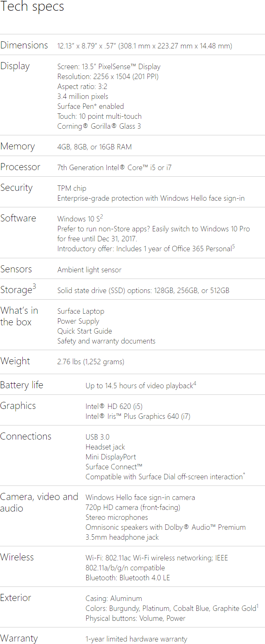The image size is (265, 644).
Task: Open footnote 3 beside Storage heading
Action: (x=34, y=286)
